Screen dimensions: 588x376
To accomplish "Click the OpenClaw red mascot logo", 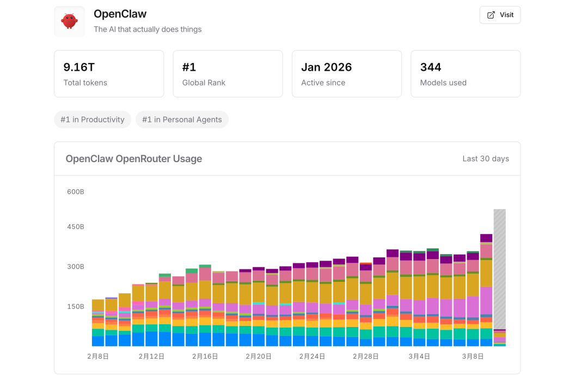I will tap(69, 21).
